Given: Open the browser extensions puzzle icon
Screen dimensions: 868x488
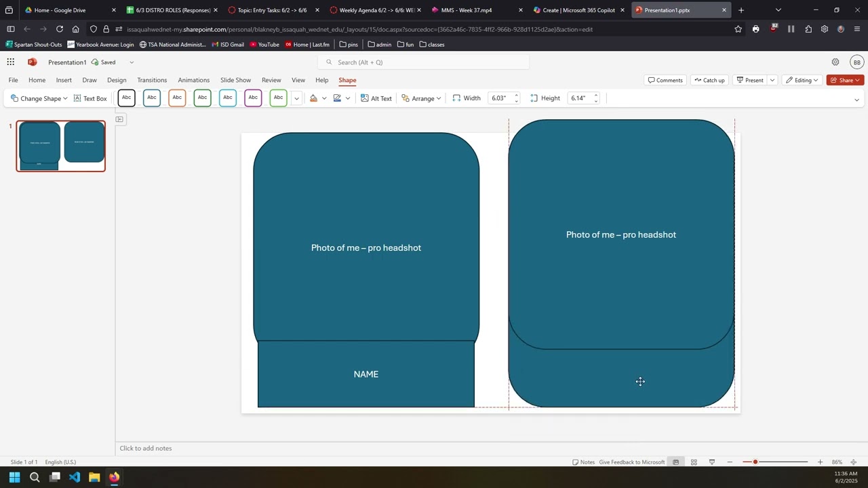Looking at the screenshot, I should coord(808,29).
